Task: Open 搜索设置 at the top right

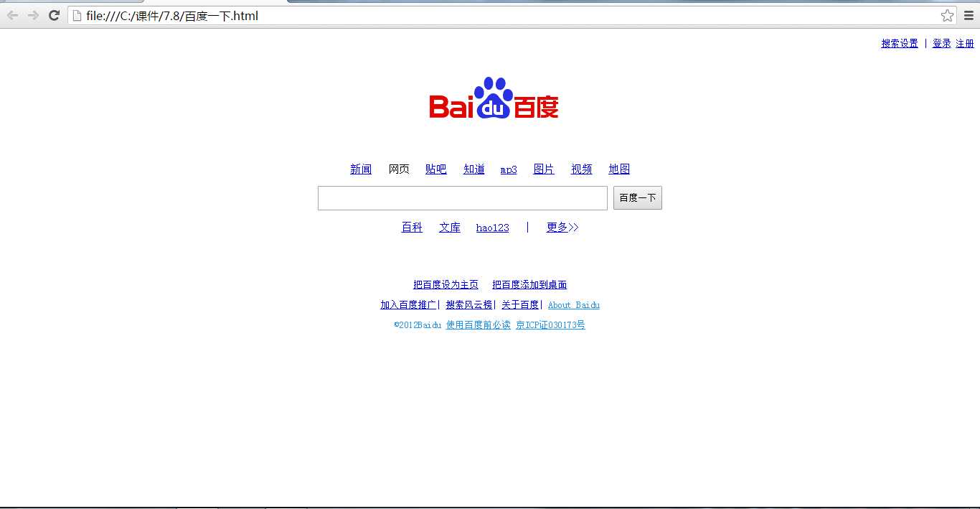Action: tap(900, 44)
